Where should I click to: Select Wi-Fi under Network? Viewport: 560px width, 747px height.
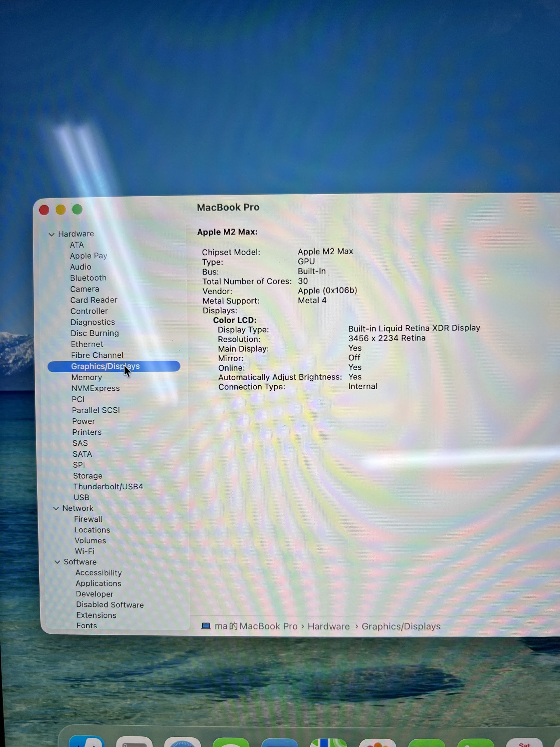(84, 551)
